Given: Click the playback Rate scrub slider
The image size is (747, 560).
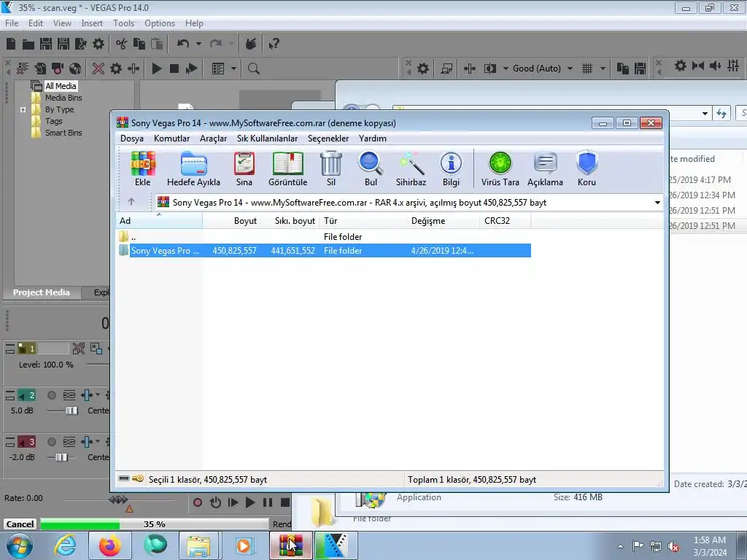Looking at the screenshot, I should click(118, 499).
